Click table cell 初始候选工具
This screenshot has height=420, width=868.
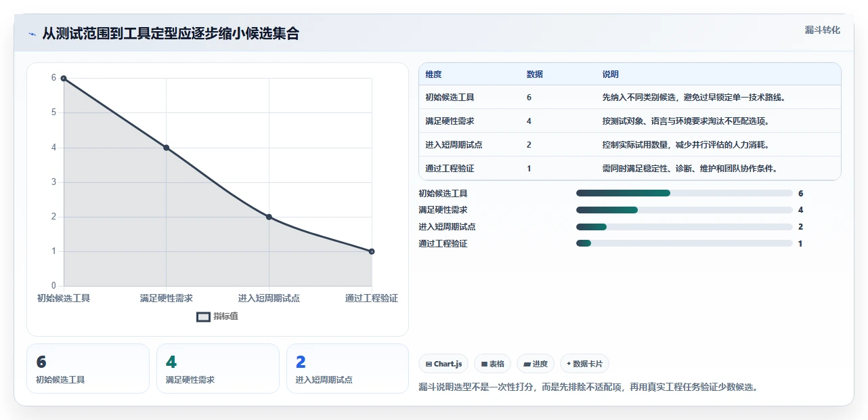[450, 98]
